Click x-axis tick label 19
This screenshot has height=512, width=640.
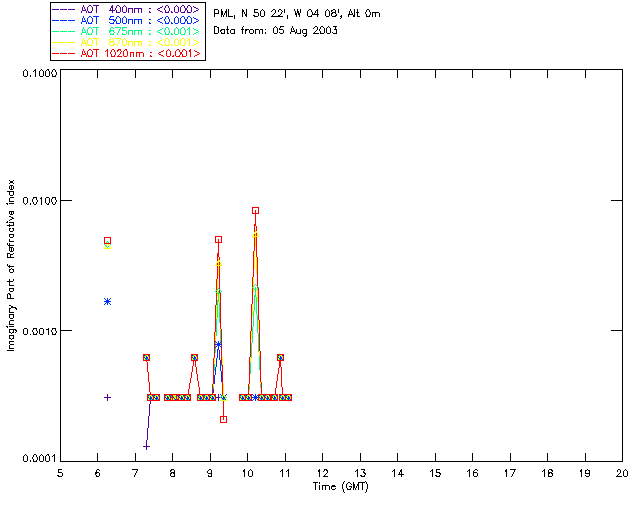585,473
